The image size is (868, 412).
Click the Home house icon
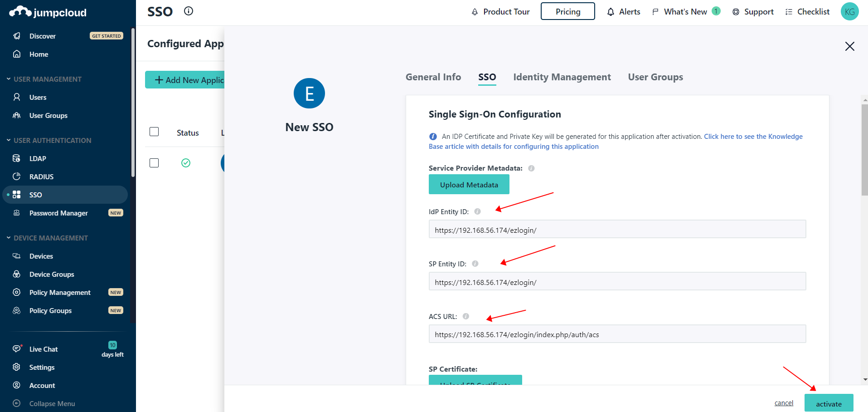[17, 54]
